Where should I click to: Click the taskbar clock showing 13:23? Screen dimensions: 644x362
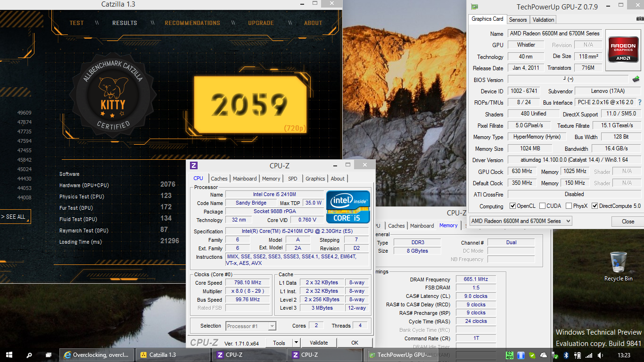[624, 355]
